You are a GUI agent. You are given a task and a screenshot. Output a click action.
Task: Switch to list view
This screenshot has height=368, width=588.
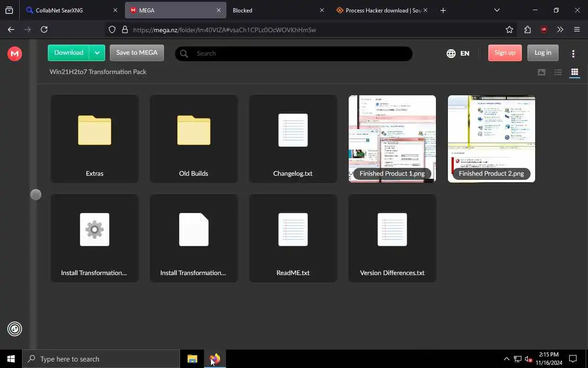click(x=558, y=72)
